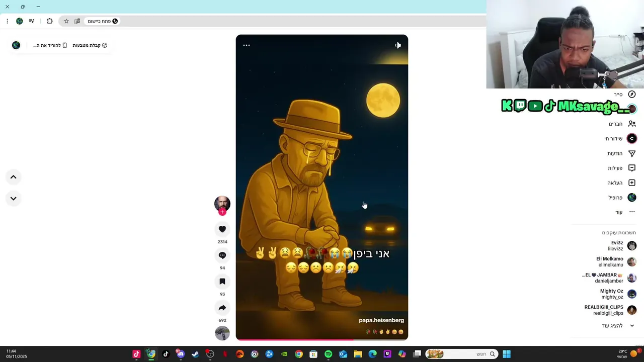Click the translate icon in address bar

(x=77, y=21)
